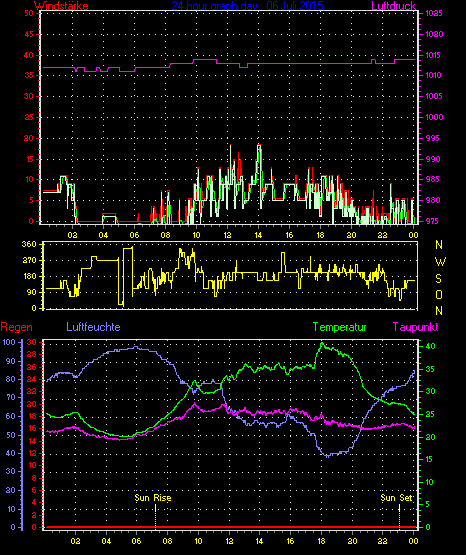Click the Taupunkt legend label

coord(415,327)
